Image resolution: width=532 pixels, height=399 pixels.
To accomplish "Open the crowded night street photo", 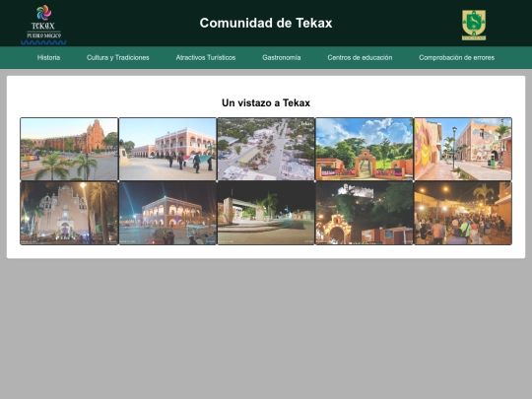I will (x=463, y=213).
